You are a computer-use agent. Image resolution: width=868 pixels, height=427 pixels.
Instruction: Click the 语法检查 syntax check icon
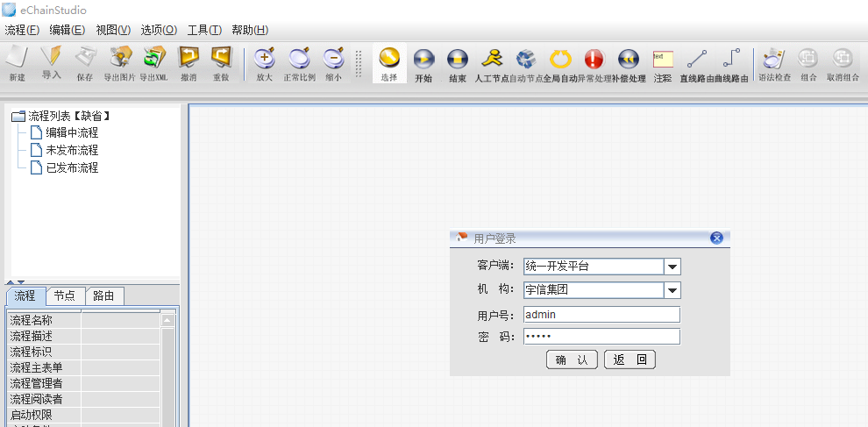click(x=773, y=61)
